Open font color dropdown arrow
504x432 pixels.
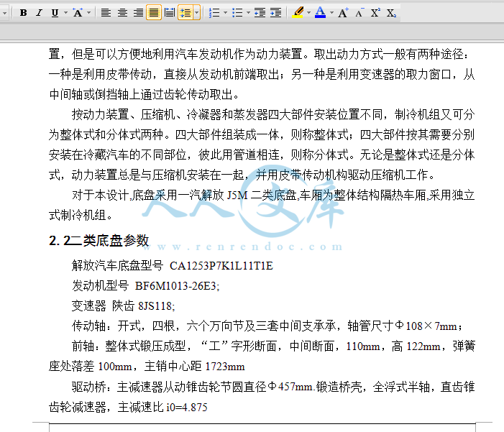[x=331, y=13]
